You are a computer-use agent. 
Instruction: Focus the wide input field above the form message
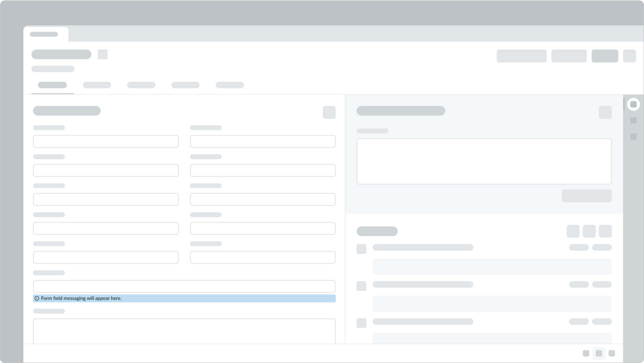[x=184, y=287]
